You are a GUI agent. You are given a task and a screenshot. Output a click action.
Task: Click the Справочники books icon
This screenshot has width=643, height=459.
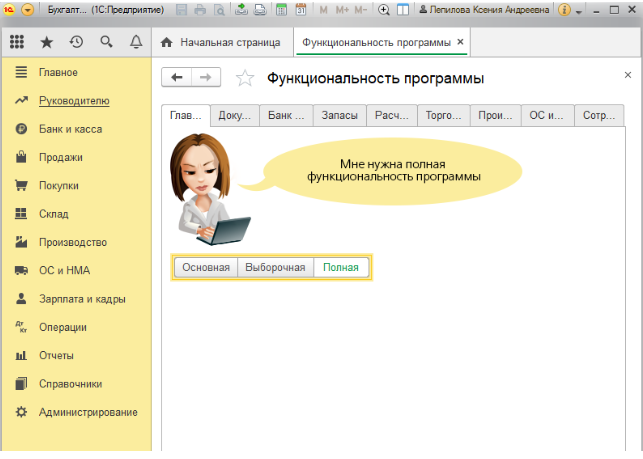pyautogui.click(x=21, y=384)
